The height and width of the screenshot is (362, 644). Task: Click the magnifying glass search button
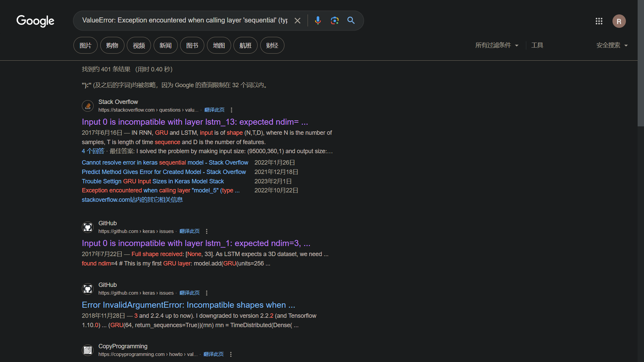pos(351,20)
